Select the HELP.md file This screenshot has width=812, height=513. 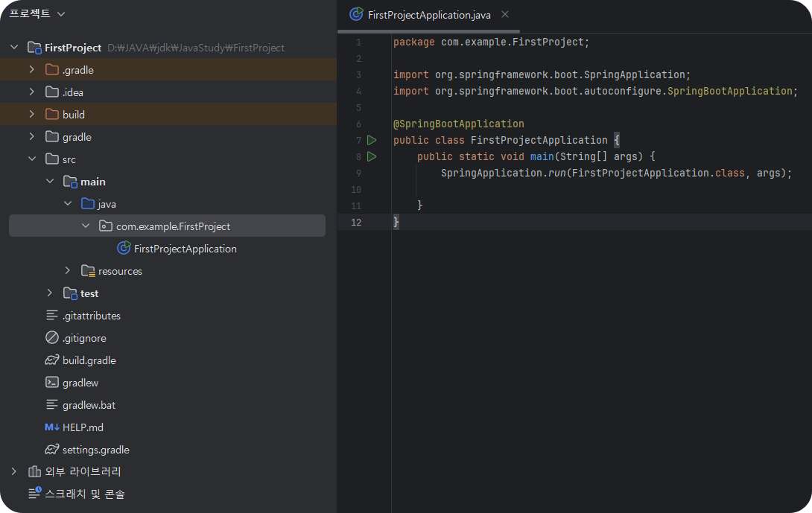(83, 427)
